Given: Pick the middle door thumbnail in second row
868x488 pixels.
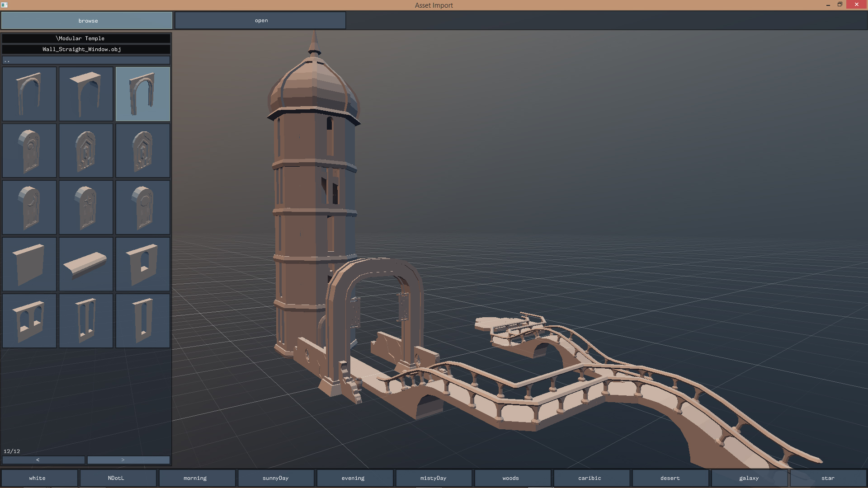Looking at the screenshot, I should pyautogui.click(x=86, y=150).
